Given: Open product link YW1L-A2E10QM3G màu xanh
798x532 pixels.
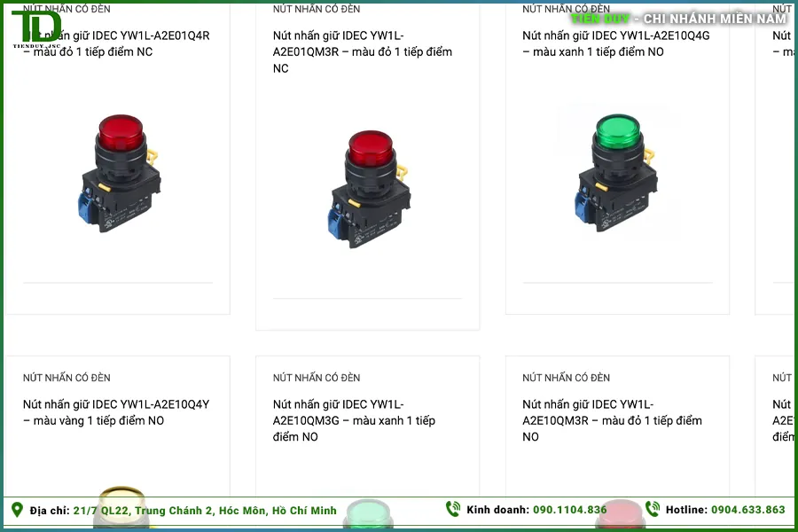Looking at the screenshot, I should click(x=354, y=420).
